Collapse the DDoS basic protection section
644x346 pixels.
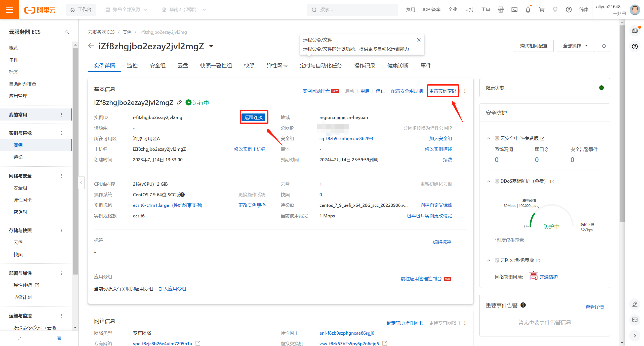(489, 181)
